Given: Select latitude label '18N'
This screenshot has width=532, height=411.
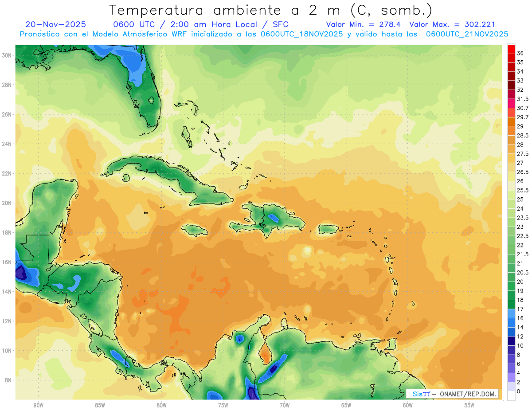Looking at the screenshot, I should (x=7, y=232).
